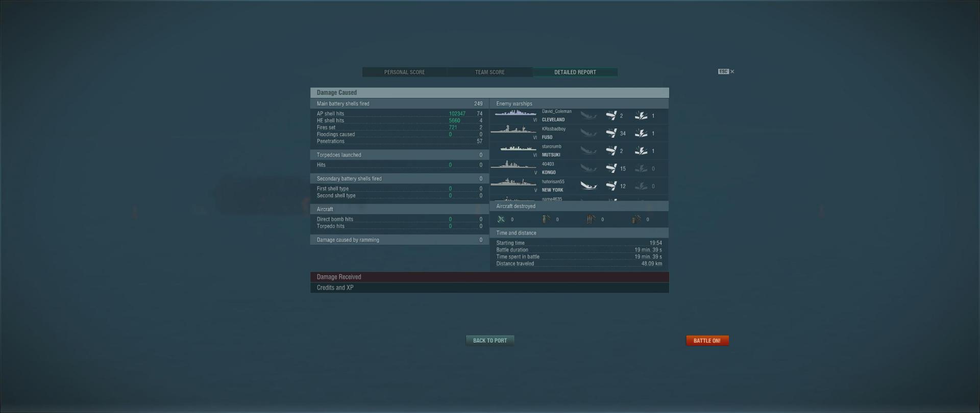Screen dimensions: 980x413
Task: Expand the Credits and XP section
Action: point(489,288)
